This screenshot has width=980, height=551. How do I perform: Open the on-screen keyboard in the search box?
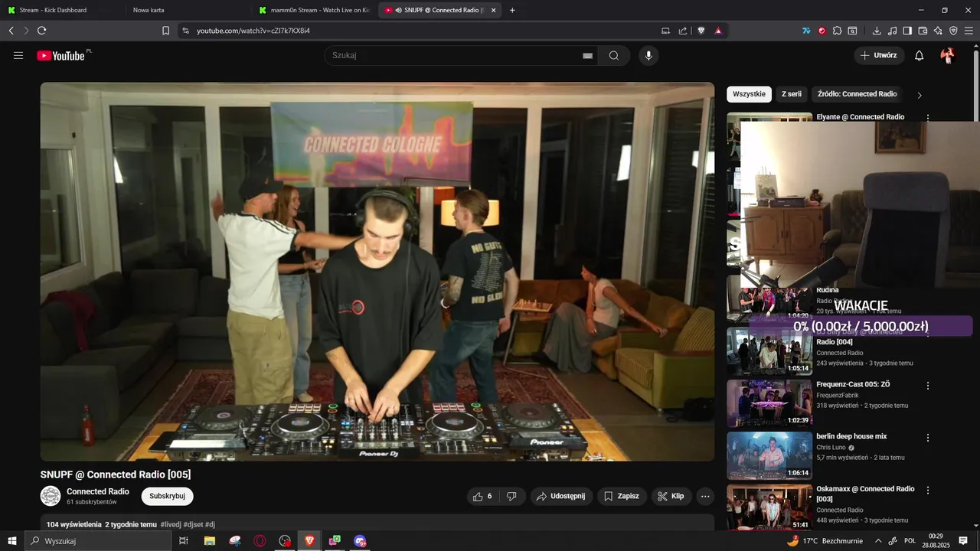tap(587, 55)
